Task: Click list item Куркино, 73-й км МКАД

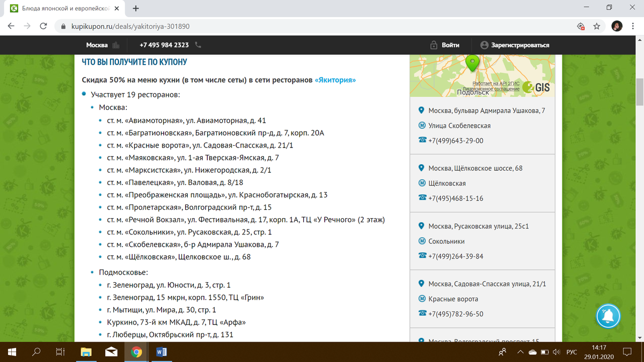Action: tap(177, 322)
